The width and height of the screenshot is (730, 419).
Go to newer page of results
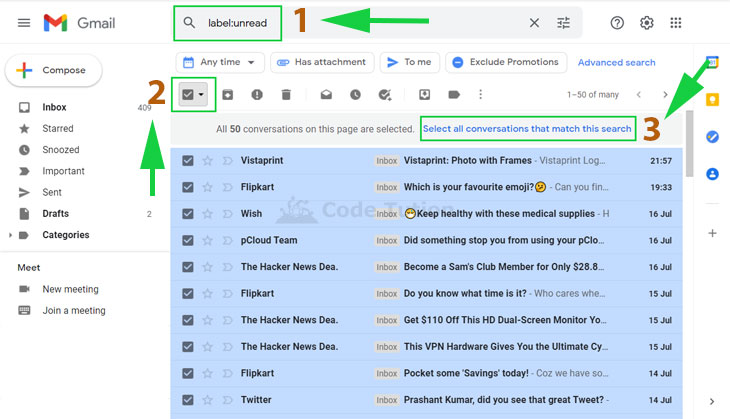pyautogui.click(x=639, y=95)
